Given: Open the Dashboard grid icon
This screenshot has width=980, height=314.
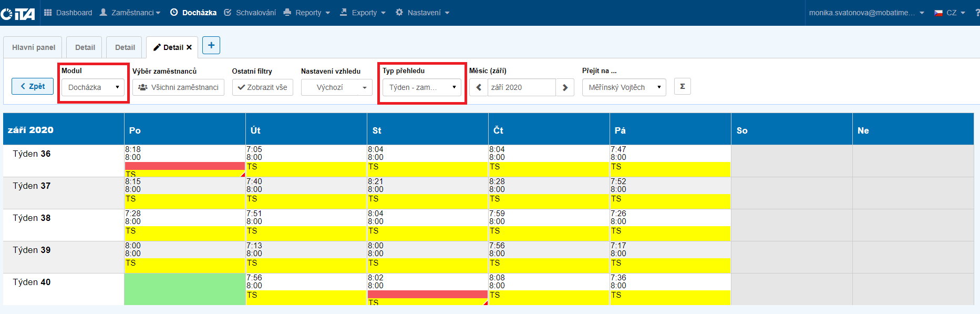Looking at the screenshot, I should [x=48, y=13].
